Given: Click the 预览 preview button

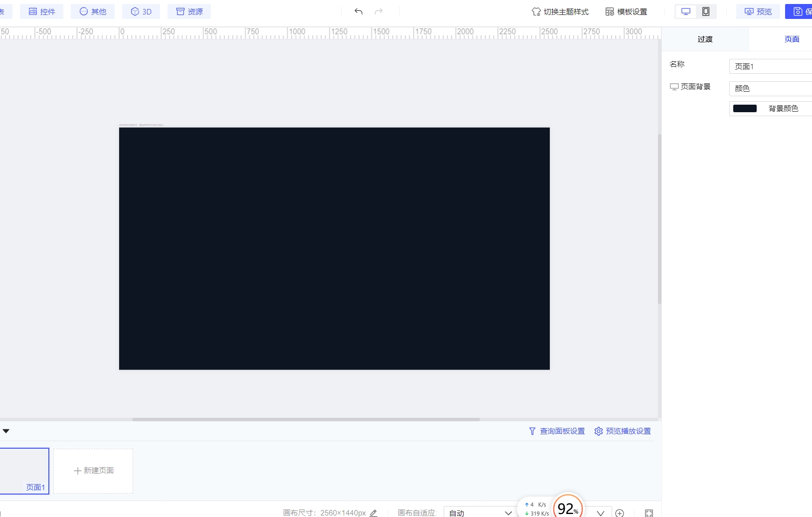Looking at the screenshot, I should click(x=758, y=11).
